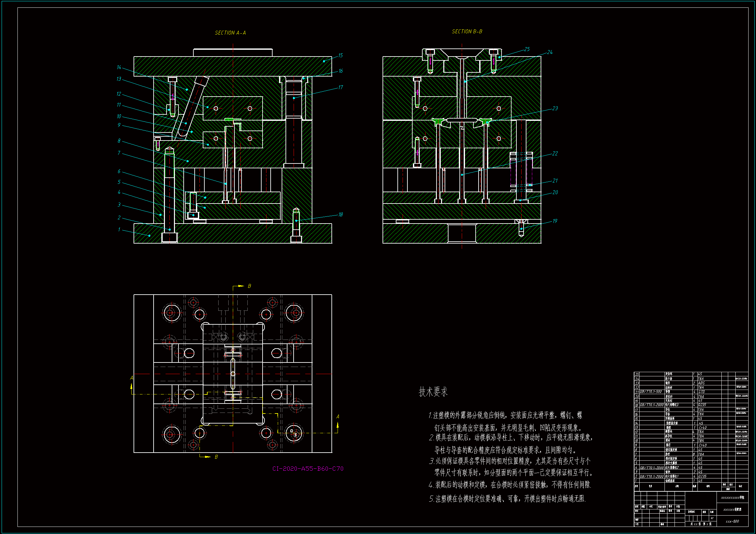Image resolution: width=756 pixels, height=534 pixels.
Task: Select balloon number 18 near the bottom screw
Action: click(x=340, y=215)
